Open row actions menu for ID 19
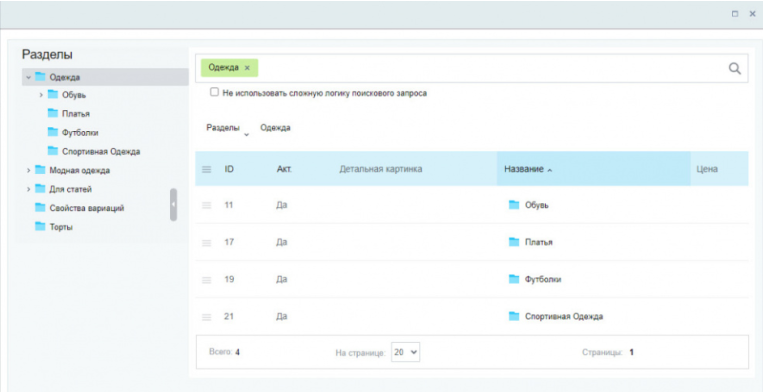Viewport: 763px width, 392px height. [207, 280]
